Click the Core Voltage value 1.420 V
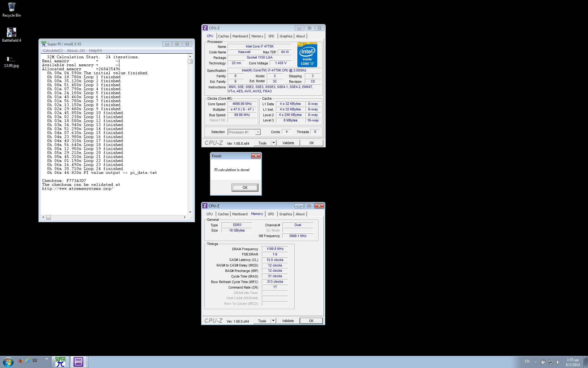 (281, 63)
